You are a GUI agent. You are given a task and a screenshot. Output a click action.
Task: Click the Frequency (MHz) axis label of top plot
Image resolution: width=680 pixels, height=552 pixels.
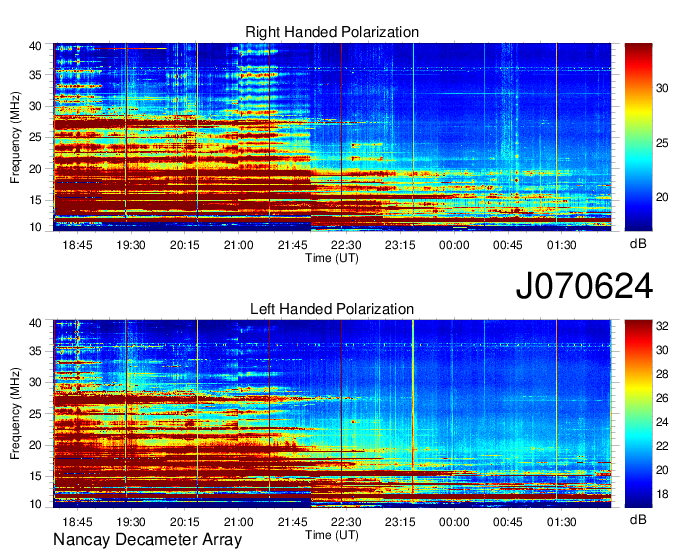pos(15,137)
